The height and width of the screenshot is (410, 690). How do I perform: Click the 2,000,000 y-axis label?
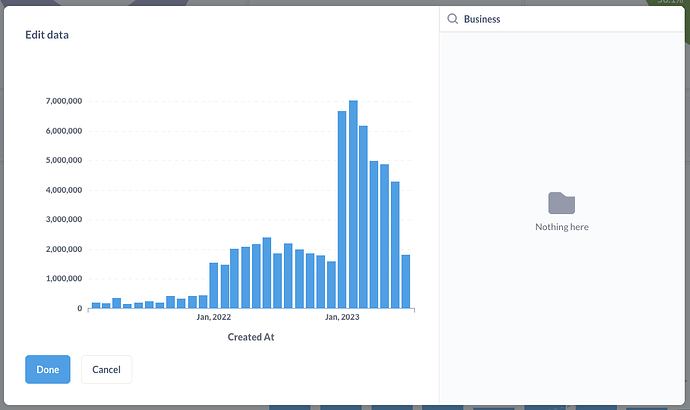pos(64,249)
